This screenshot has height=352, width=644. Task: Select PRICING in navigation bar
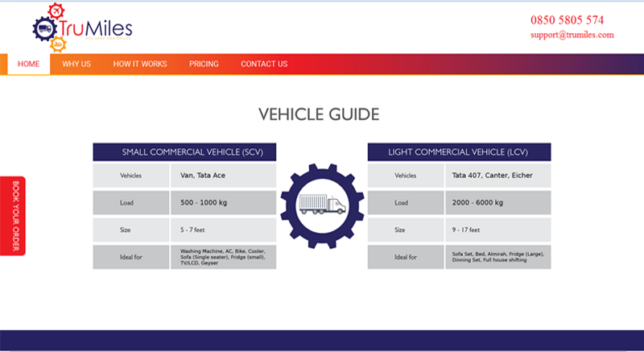click(x=204, y=64)
